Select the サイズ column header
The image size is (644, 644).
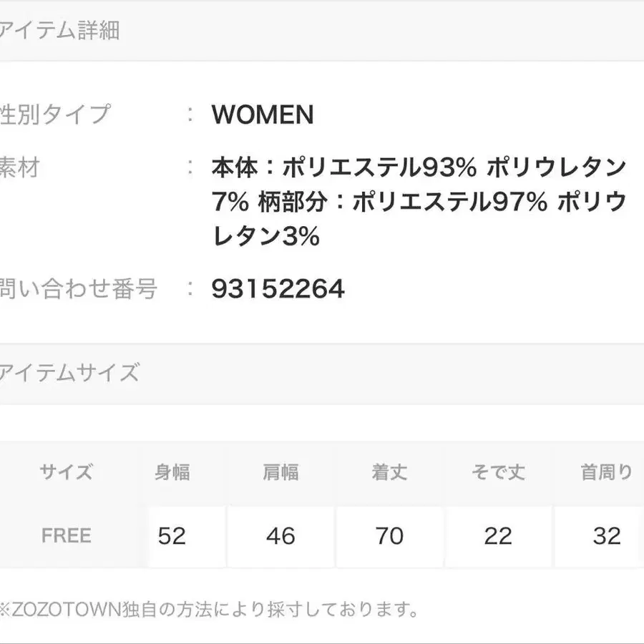click(x=66, y=472)
